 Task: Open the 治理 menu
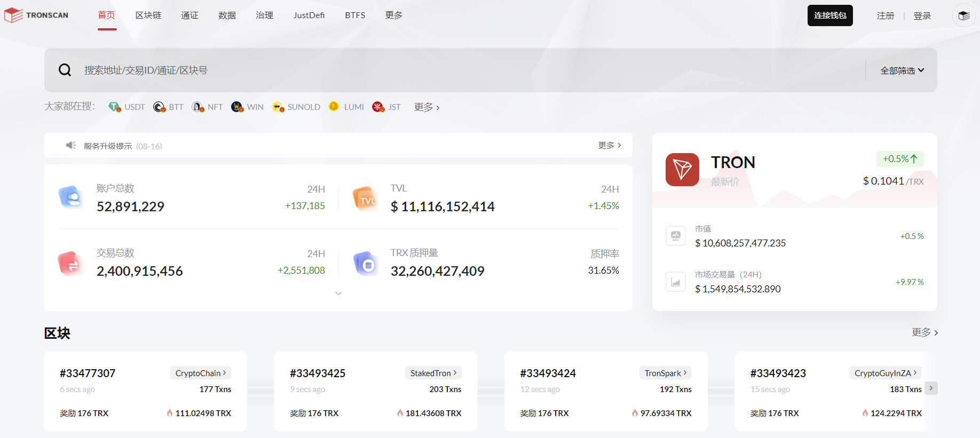265,15
